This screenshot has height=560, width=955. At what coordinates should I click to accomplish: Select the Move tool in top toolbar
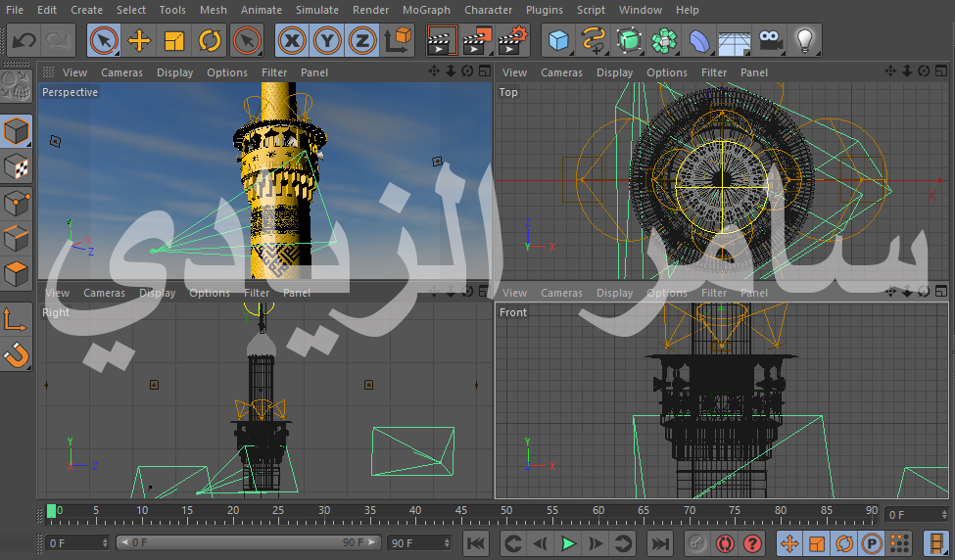tap(140, 41)
